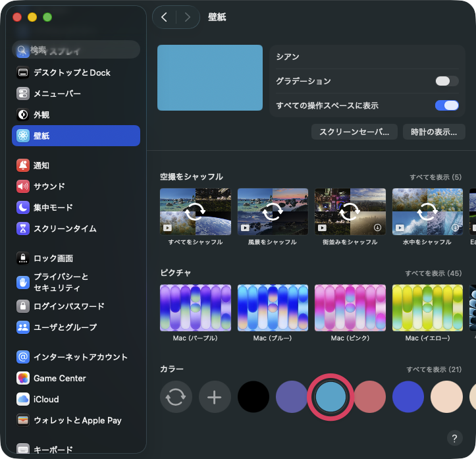476x459 pixels.
Task: Click the スクリーンセーバ... button
Action: pyautogui.click(x=354, y=132)
